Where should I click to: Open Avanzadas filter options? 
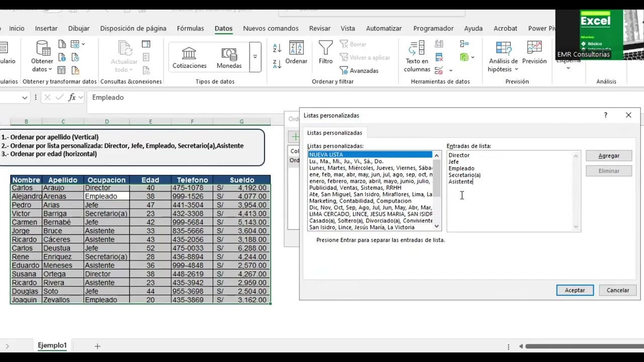(359, 71)
